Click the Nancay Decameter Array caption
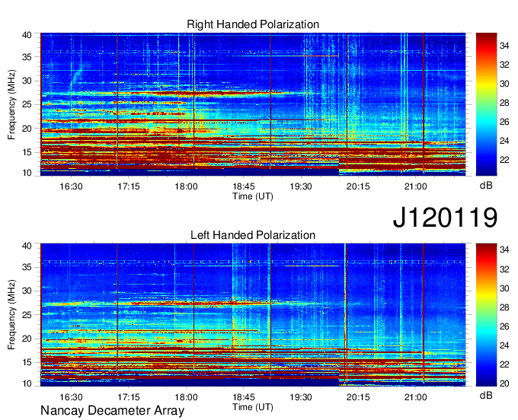 [112, 410]
